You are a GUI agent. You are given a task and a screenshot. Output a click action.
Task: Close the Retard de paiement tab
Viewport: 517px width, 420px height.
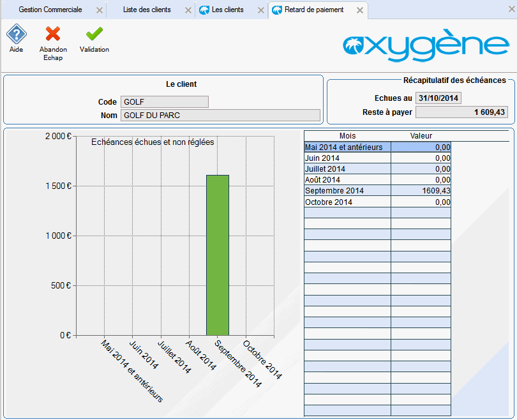[360, 11]
